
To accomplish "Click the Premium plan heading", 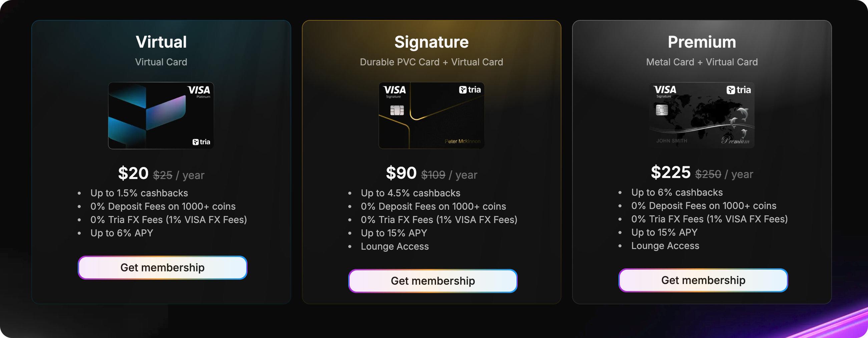I will (702, 42).
